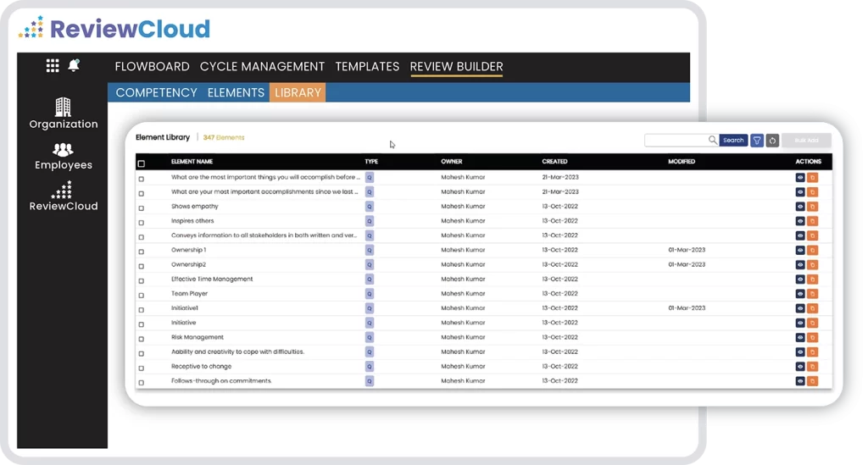
Task: Click type icon for Initiative row
Action: click(x=370, y=323)
